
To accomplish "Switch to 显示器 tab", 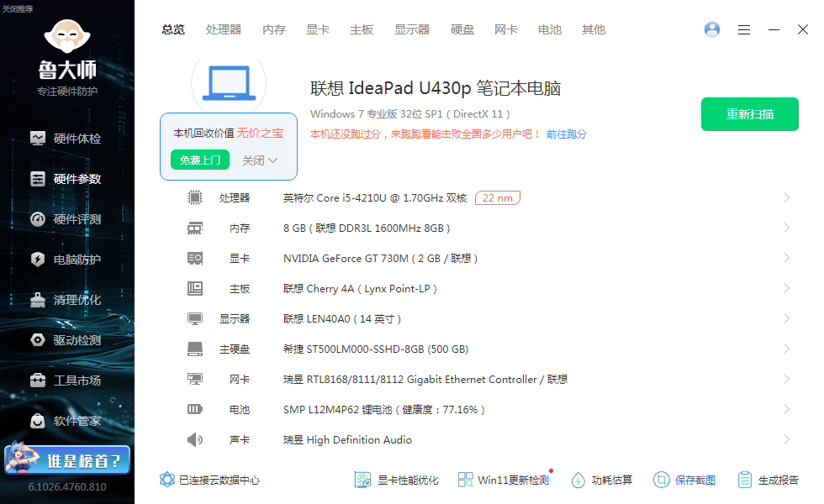I will point(412,30).
